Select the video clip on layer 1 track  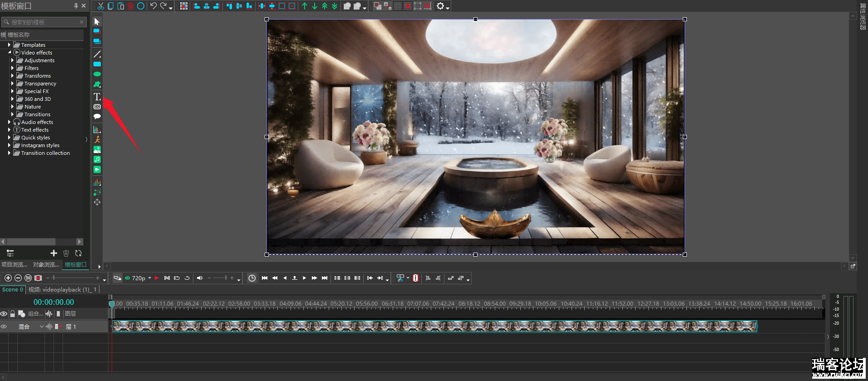pos(434,326)
